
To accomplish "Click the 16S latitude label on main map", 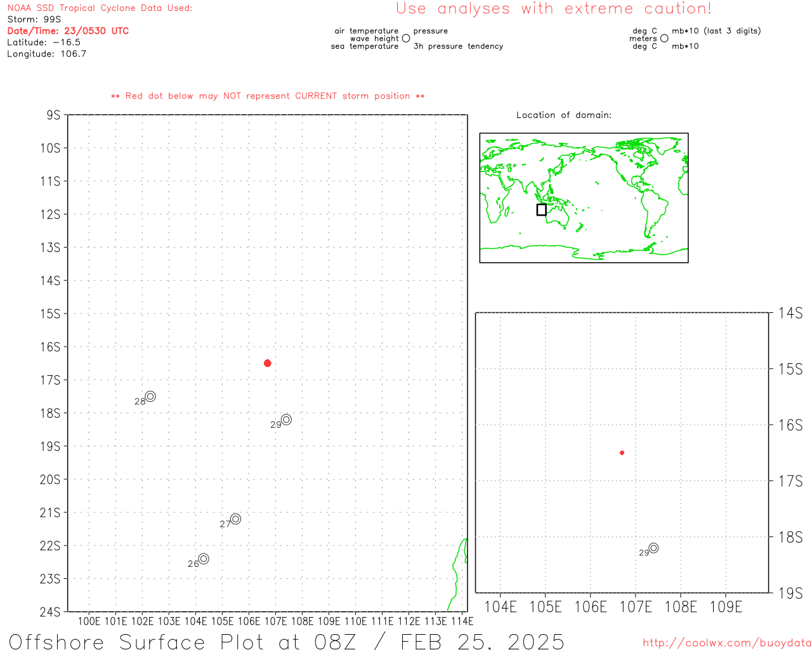I will (50, 347).
